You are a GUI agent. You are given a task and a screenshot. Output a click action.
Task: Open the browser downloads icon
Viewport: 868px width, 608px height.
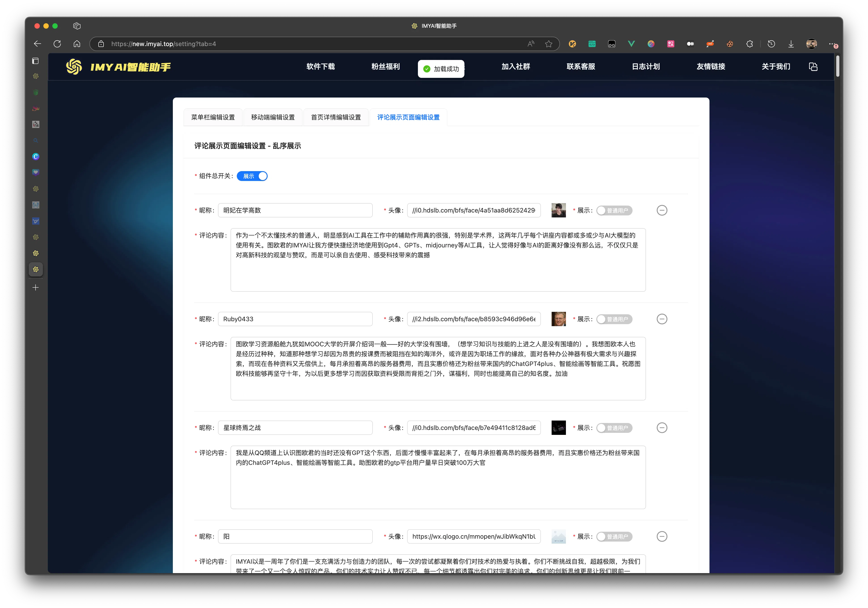[x=791, y=44]
